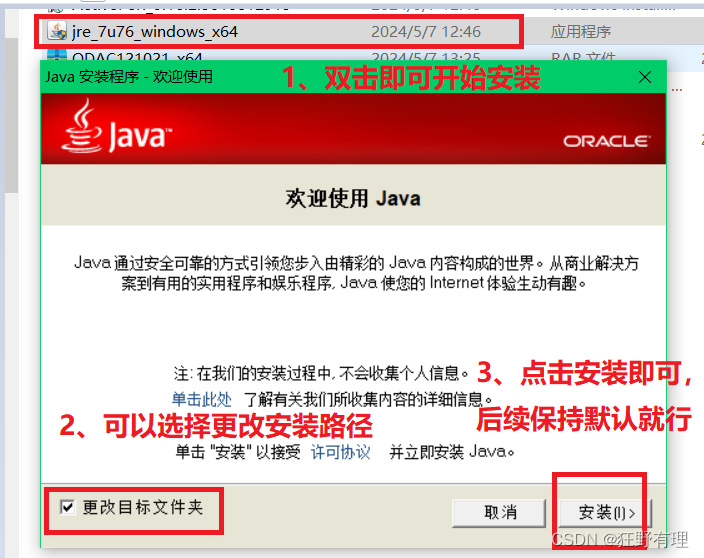Click the 欢迎使用 Java heading
The height and width of the screenshot is (558, 704).
click(x=353, y=198)
